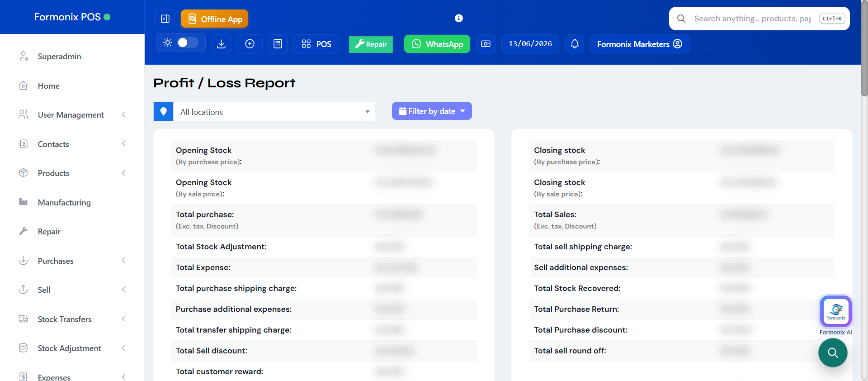Open the WhatsApp button

pyautogui.click(x=437, y=44)
